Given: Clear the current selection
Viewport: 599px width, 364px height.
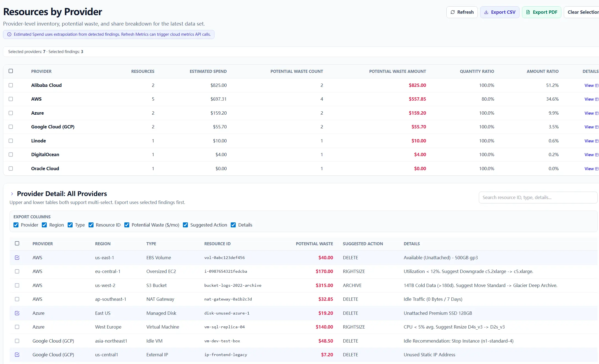Looking at the screenshot, I should point(581,12).
